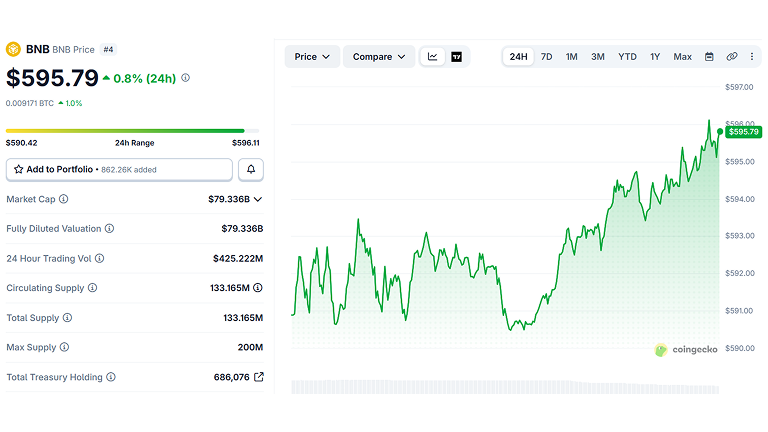Click the 686,076 treasury holding value
Image resolution: width=768 pixels, height=432 pixels.
[232, 377]
